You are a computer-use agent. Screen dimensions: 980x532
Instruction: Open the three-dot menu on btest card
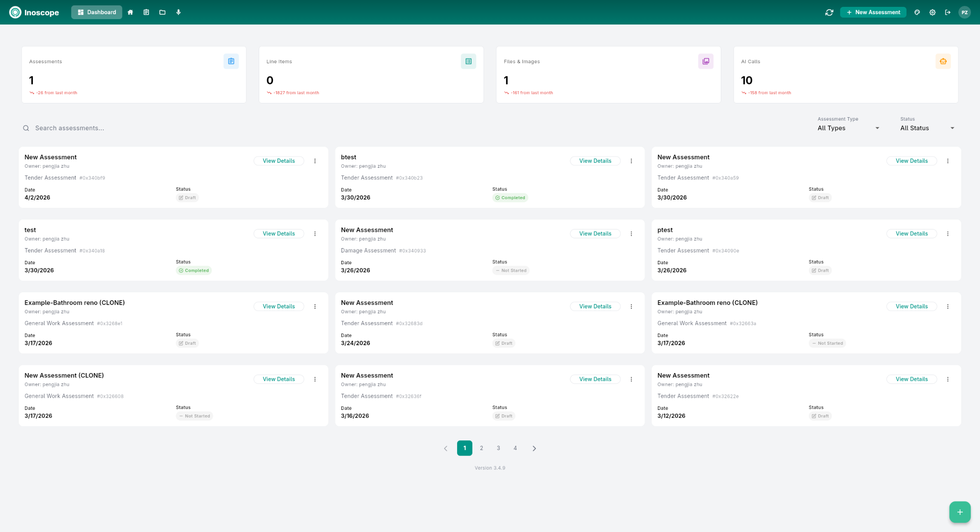click(x=632, y=161)
